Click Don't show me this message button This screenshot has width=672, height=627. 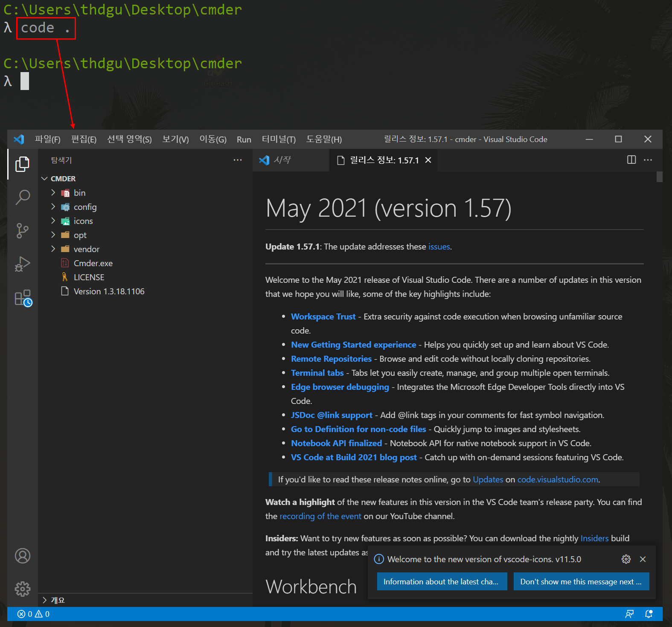581,582
